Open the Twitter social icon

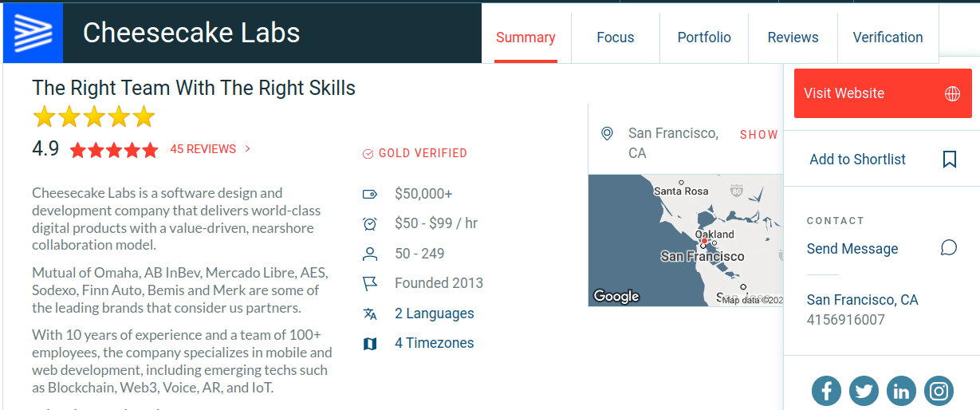(864, 391)
